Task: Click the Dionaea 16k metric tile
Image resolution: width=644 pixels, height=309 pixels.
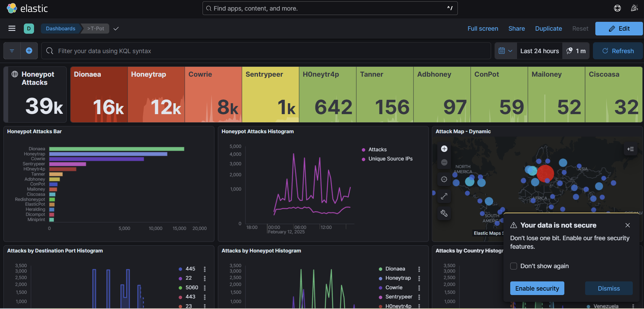Action: (x=99, y=94)
